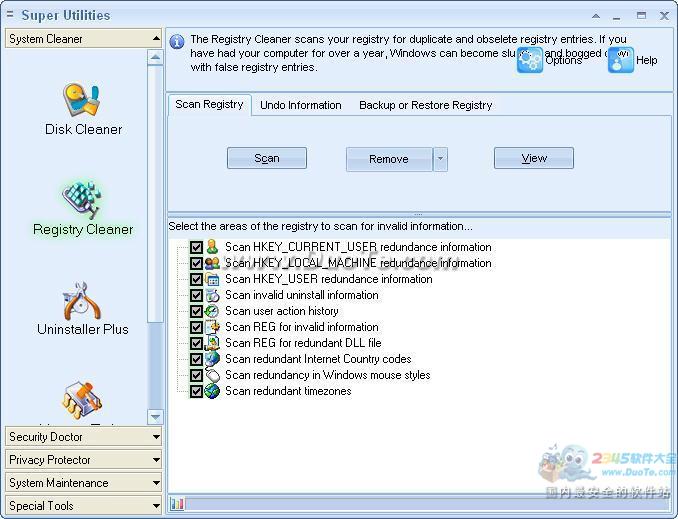Uncheck Scan HKEY_USER redundance information
This screenshot has height=519, width=678.
pyautogui.click(x=196, y=279)
